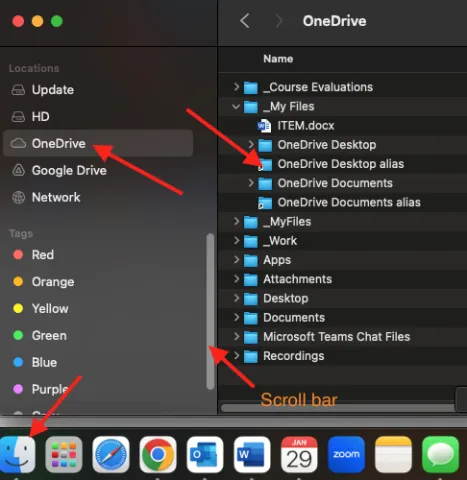This screenshot has height=480, width=467.
Task: Expand the _MyFiles folder
Action: [236, 221]
